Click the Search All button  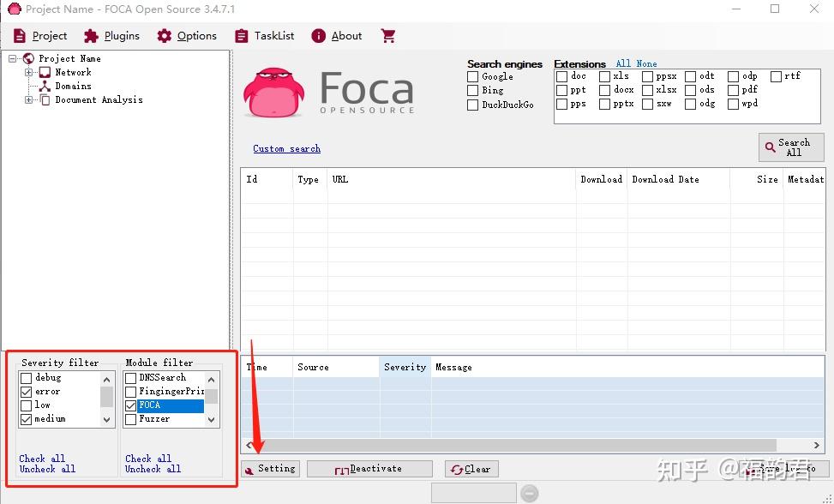(789, 147)
